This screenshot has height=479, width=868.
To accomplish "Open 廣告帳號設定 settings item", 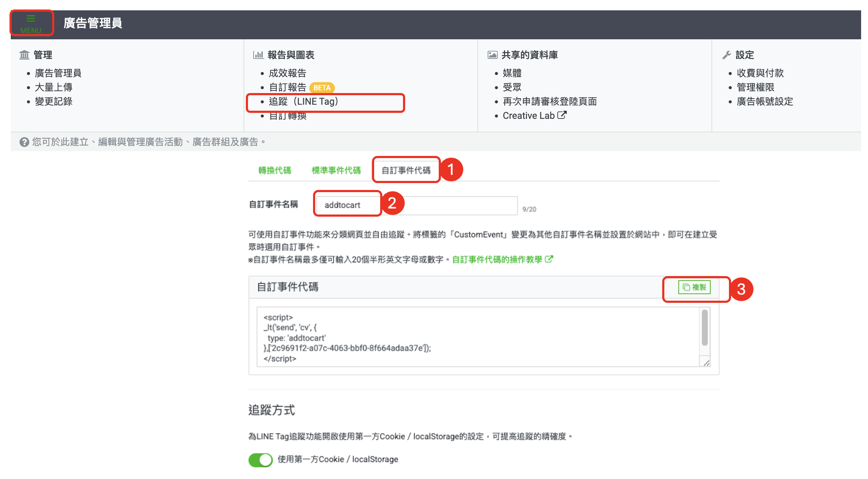I will tap(765, 102).
